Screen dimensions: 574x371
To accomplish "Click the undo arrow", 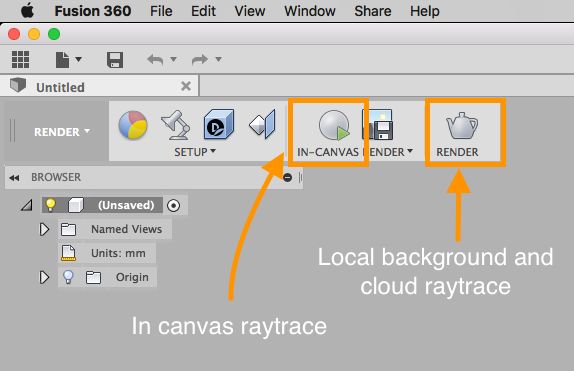I will (155, 59).
